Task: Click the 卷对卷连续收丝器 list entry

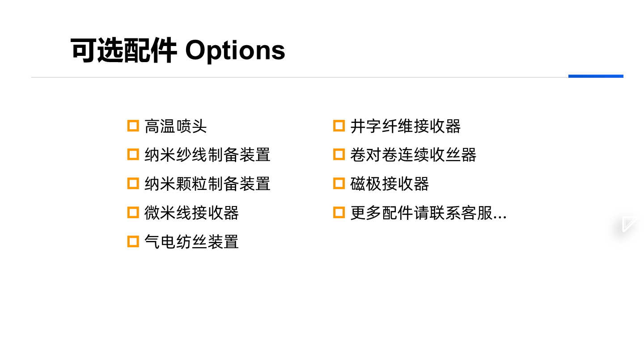Action: pyautogui.click(x=413, y=155)
